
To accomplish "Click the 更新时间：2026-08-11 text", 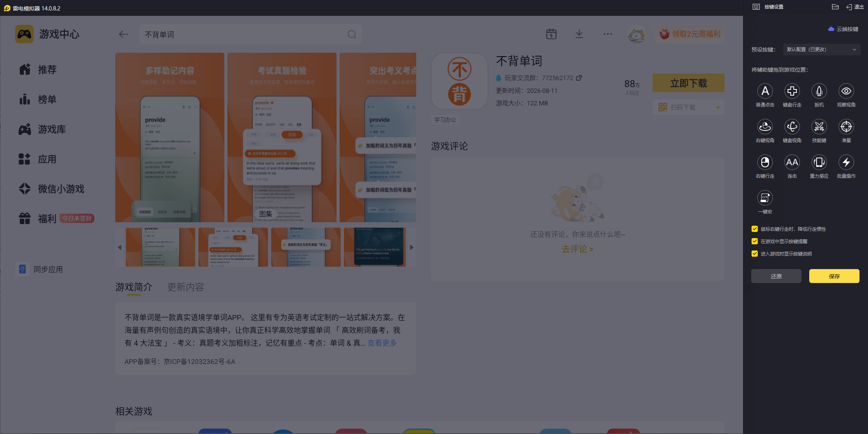I will [x=527, y=91].
